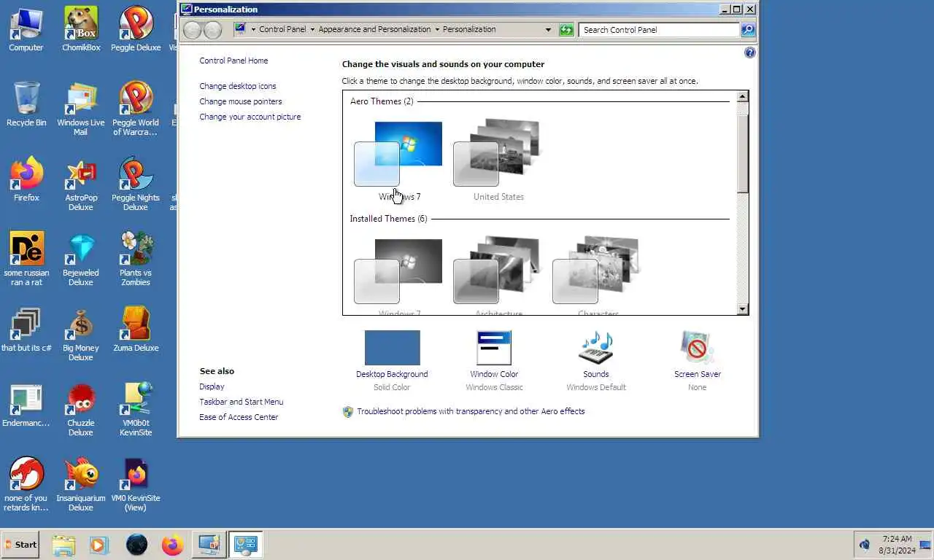Click the Show desktop monitor icon in tray

[925, 545]
